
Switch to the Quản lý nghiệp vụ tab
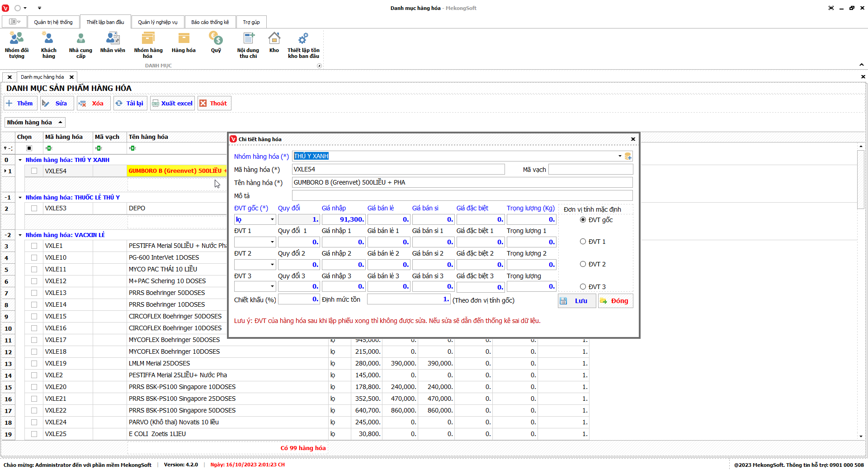point(157,22)
